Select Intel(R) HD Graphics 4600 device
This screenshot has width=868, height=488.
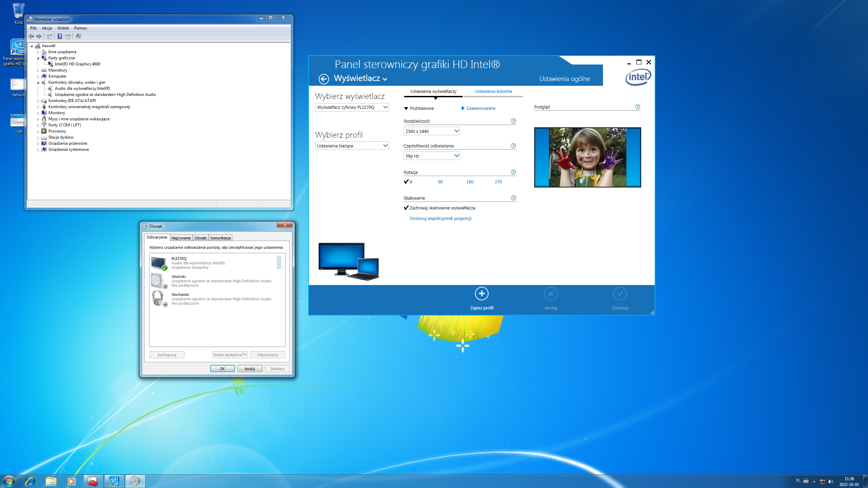pyautogui.click(x=77, y=64)
